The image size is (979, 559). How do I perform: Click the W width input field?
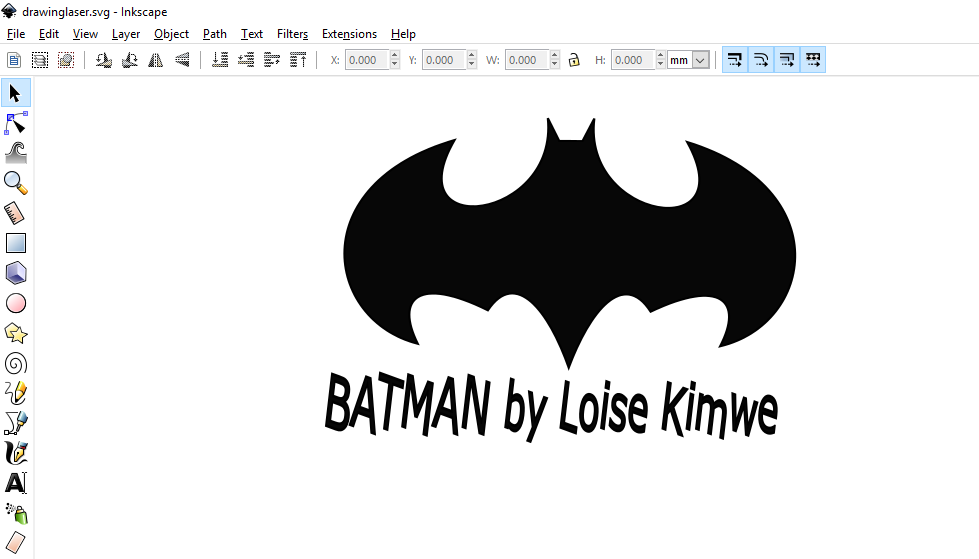click(x=527, y=60)
